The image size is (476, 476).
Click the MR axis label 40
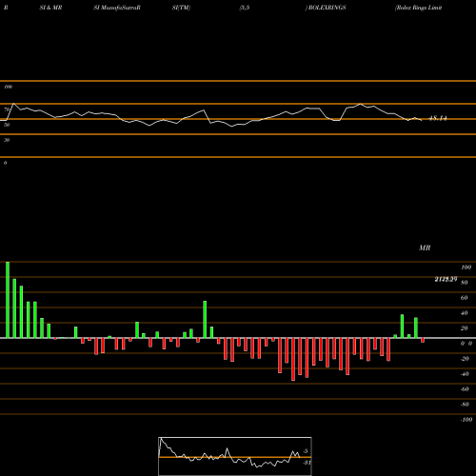[465, 313]
